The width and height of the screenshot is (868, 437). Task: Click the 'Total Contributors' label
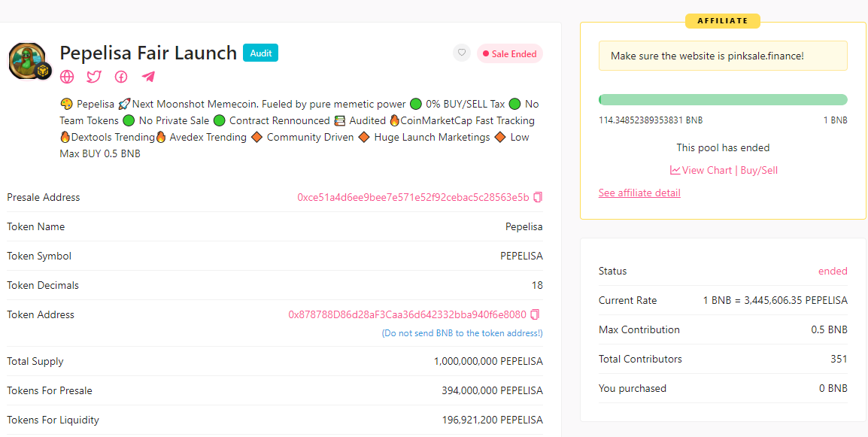pyautogui.click(x=640, y=359)
